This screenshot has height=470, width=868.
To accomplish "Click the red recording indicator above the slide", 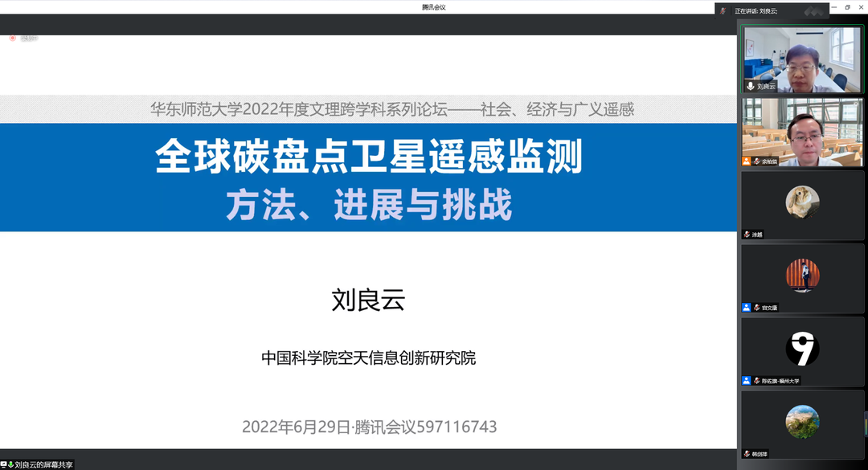I will [13, 38].
